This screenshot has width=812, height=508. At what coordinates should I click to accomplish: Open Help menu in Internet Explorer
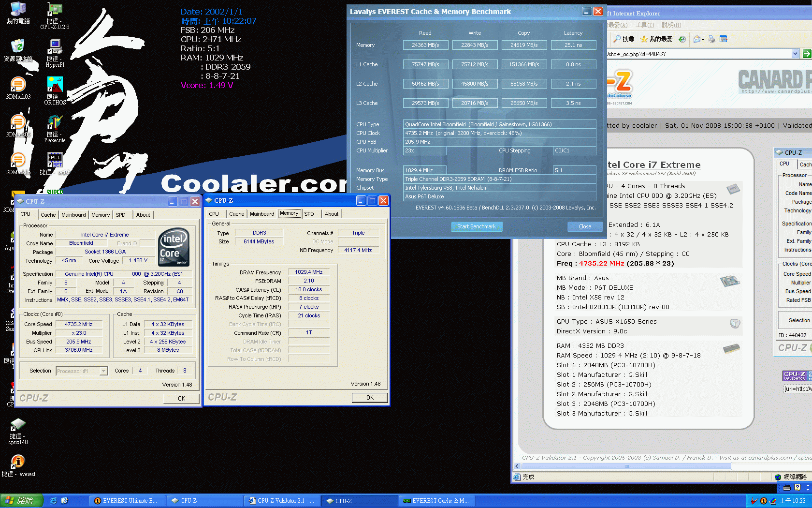(x=671, y=25)
